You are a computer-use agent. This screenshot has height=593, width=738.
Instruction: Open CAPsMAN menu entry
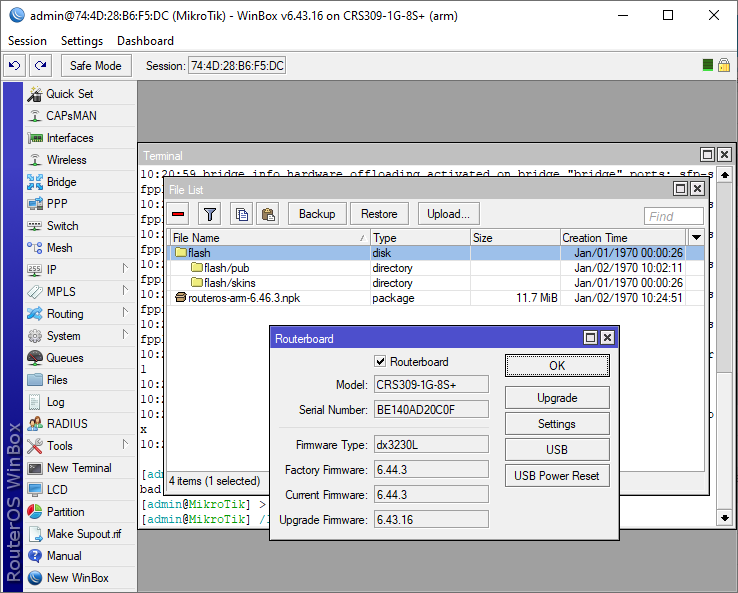79,116
